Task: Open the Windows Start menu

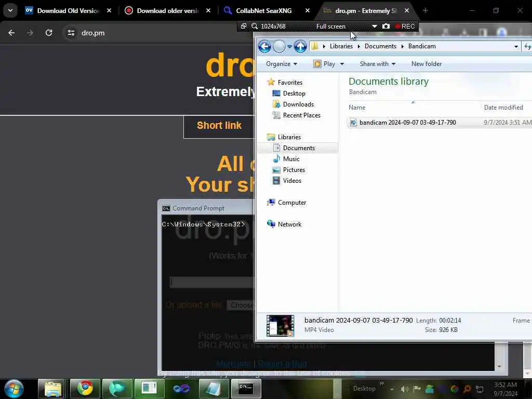Action: tap(14, 389)
